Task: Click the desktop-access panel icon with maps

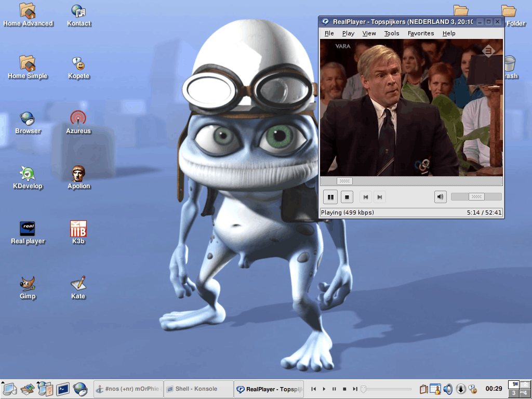Action: click(28, 389)
